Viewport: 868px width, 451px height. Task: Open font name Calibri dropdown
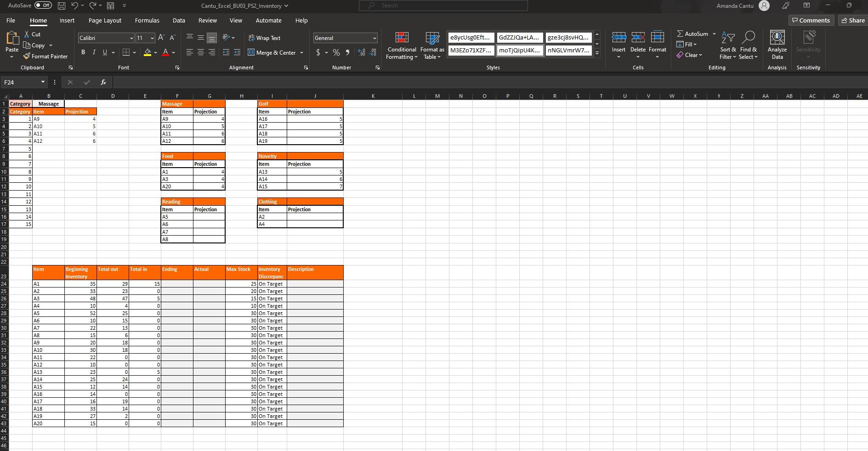click(x=131, y=38)
